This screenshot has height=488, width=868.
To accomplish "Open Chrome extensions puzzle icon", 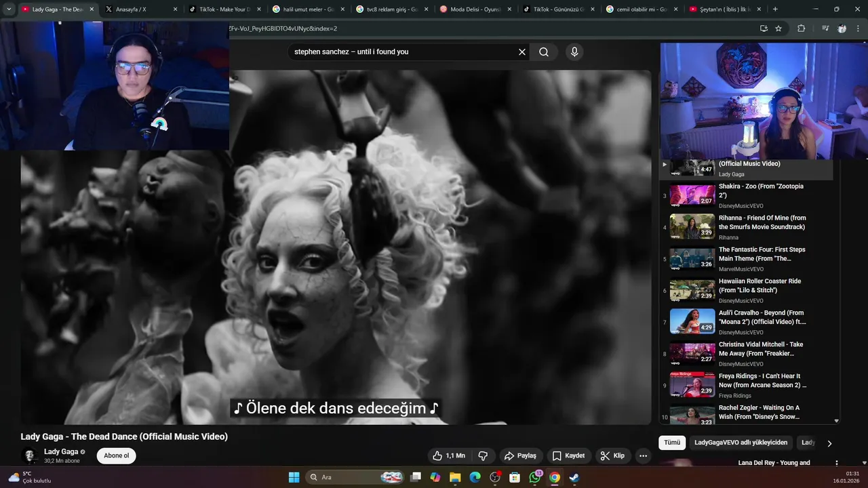I will (801, 28).
